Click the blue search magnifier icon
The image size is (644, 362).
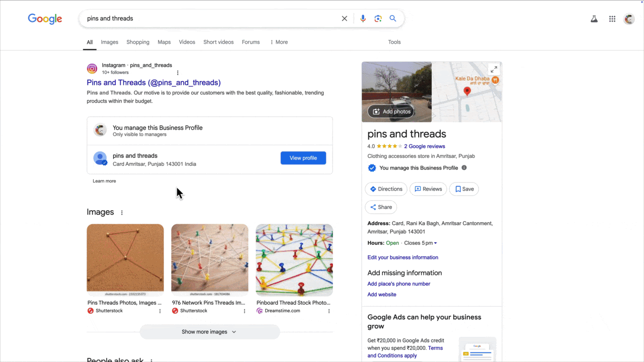click(x=393, y=19)
